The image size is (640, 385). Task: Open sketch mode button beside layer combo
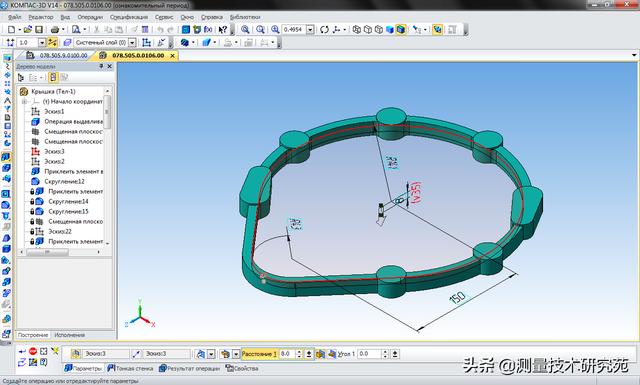(x=147, y=42)
